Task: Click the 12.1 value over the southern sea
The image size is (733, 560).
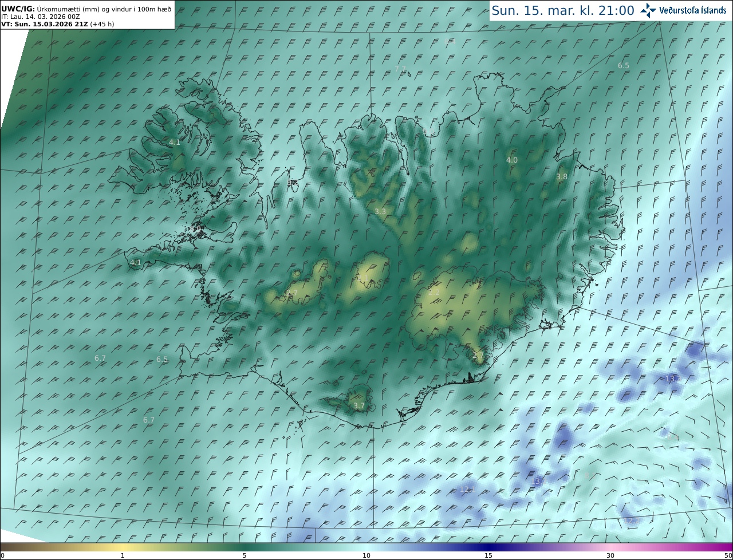Action: pyautogui.click(x=467, y=489)
